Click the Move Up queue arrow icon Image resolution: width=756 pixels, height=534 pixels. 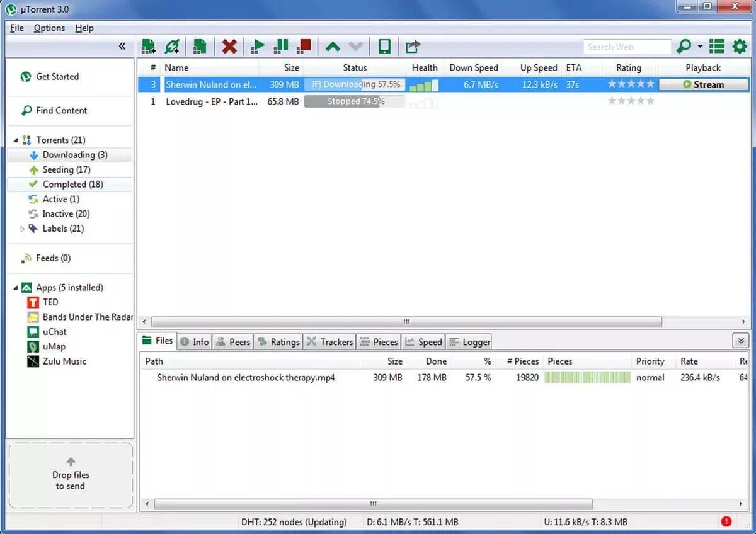[x=333, y=46]
